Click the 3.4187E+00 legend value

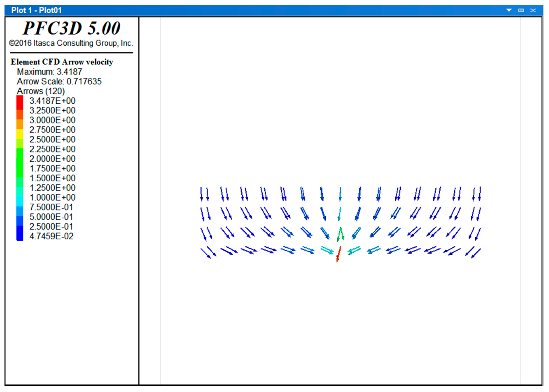(53, 101)
